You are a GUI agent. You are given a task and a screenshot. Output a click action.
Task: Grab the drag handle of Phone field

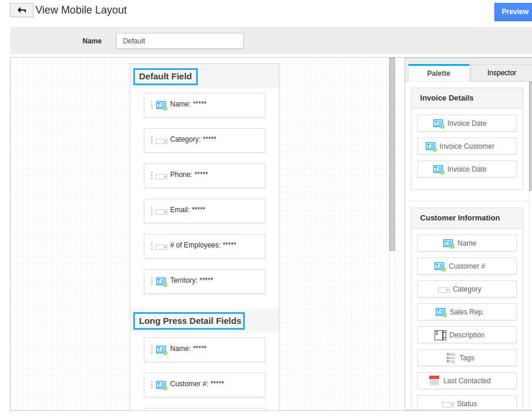coord(151,175)
